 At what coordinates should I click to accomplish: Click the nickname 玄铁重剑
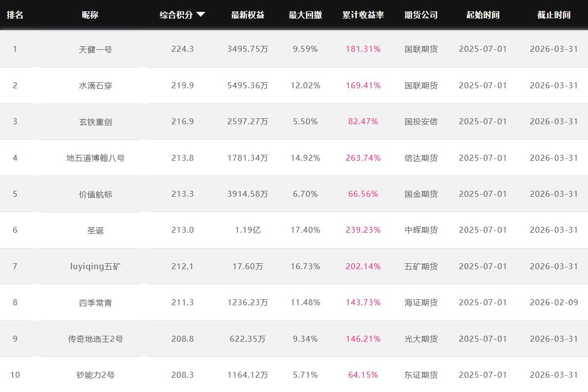(96, 122)
